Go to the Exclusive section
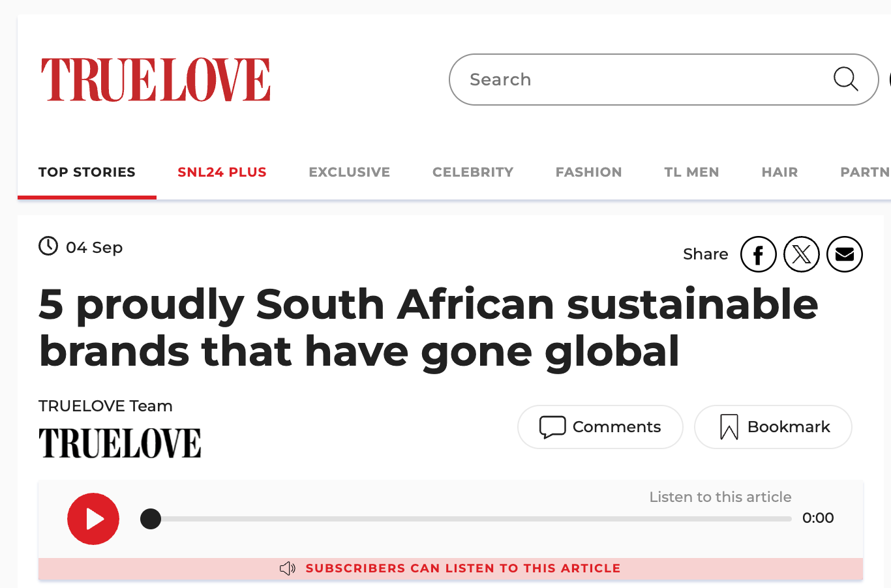 349,172
